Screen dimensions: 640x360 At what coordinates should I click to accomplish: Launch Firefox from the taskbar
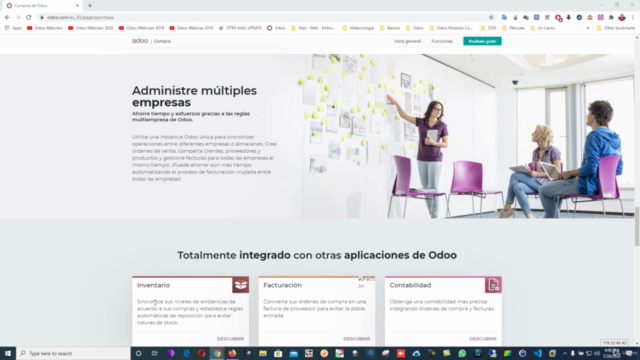(x=232, y=353)
